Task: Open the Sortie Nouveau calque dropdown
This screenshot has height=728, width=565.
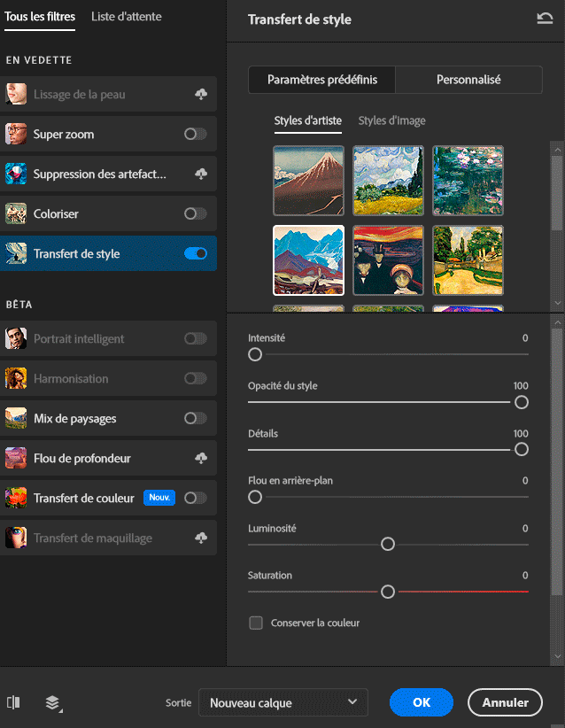Action: (283, 702)
